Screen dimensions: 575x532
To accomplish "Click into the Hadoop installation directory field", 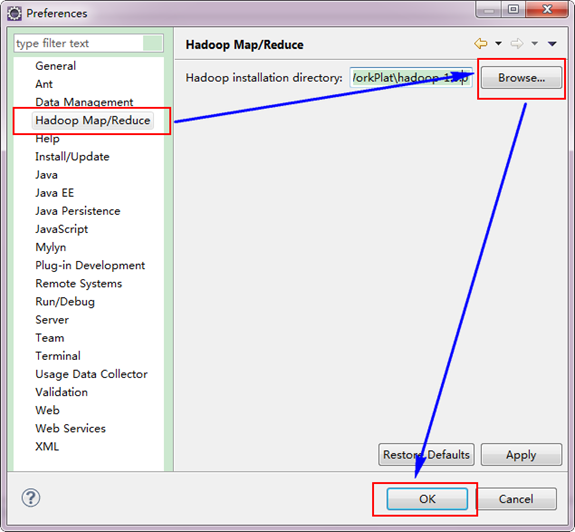I will (411, 78).
